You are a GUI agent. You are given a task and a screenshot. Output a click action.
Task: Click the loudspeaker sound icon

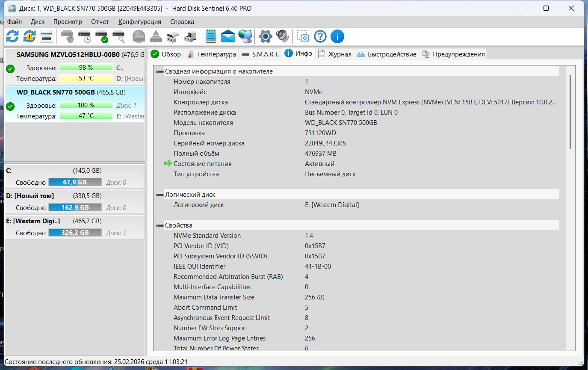[283, 36]
